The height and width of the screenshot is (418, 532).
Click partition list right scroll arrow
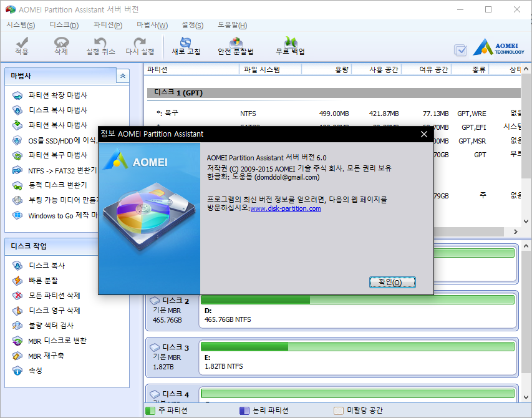(x=516, y=231)
